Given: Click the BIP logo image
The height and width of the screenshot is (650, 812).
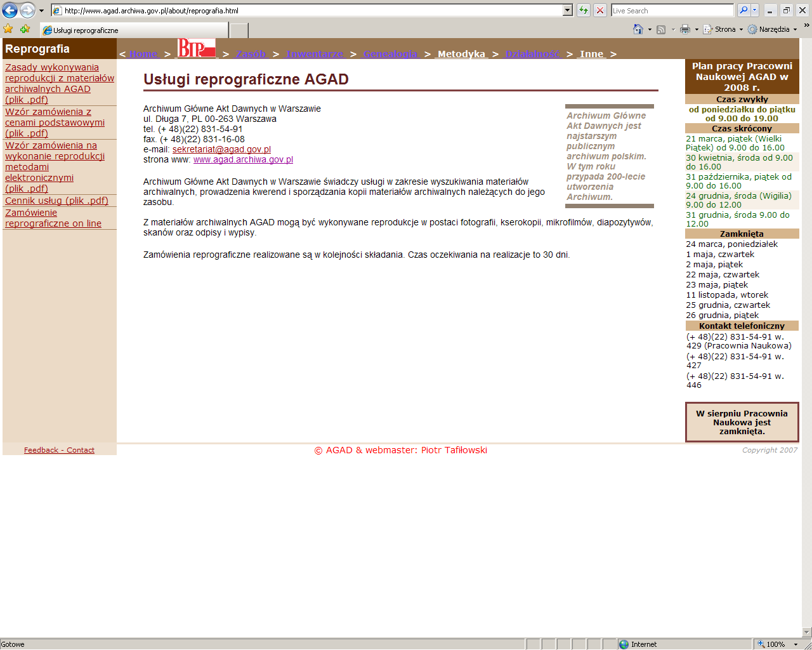Looking at the screenshot, I should coord(196,48).
